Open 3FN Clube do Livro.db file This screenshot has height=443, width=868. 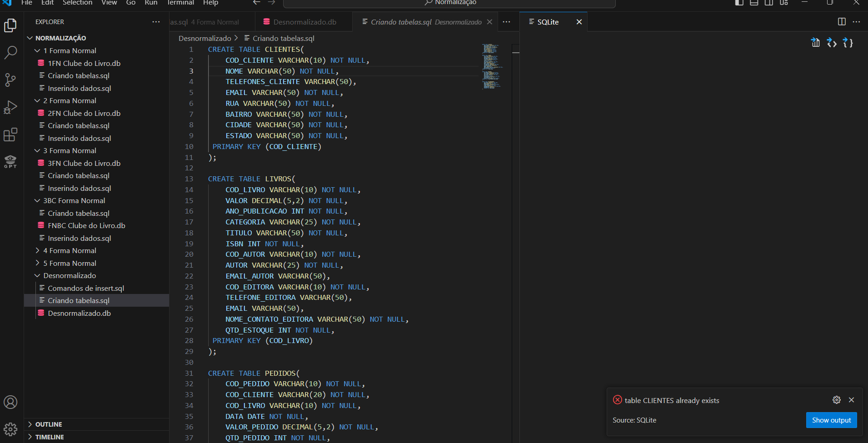point(96,163)
